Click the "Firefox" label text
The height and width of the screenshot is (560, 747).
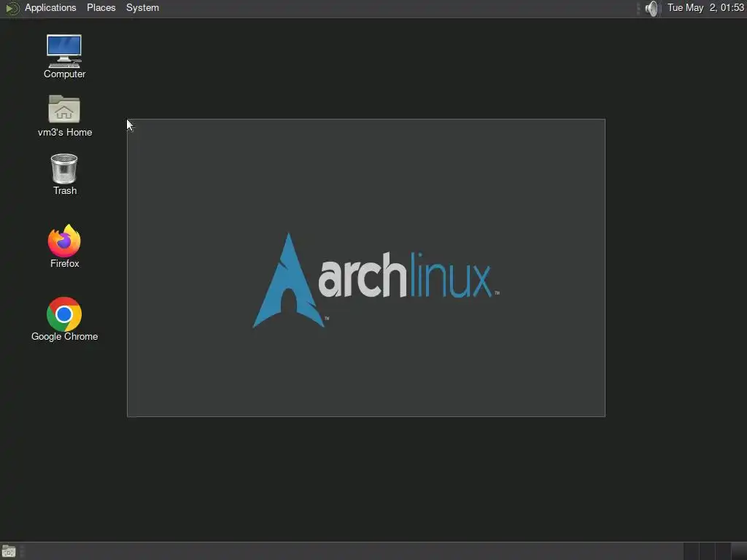65,264
